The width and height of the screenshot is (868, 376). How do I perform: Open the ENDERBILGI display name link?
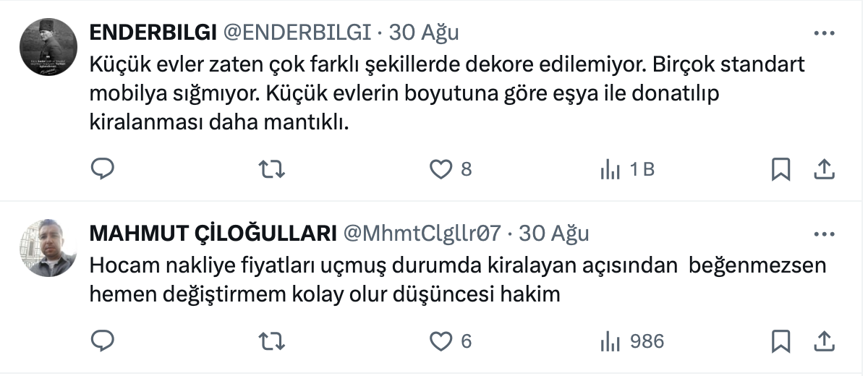coord(153,33)
